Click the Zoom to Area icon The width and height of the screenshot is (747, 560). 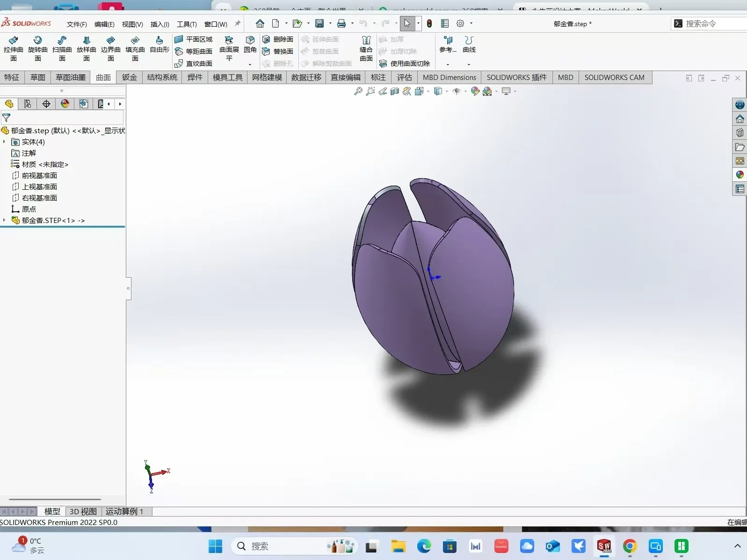370,92
